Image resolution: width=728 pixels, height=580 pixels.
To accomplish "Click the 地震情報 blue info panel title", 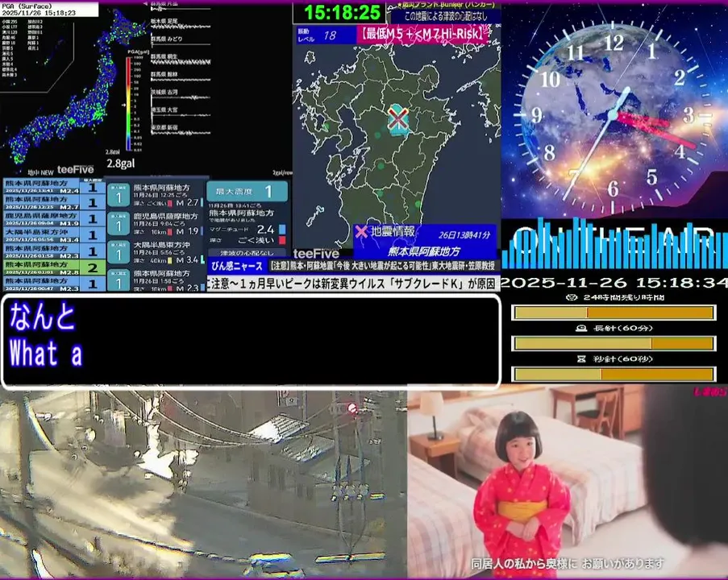I will 393,231.
